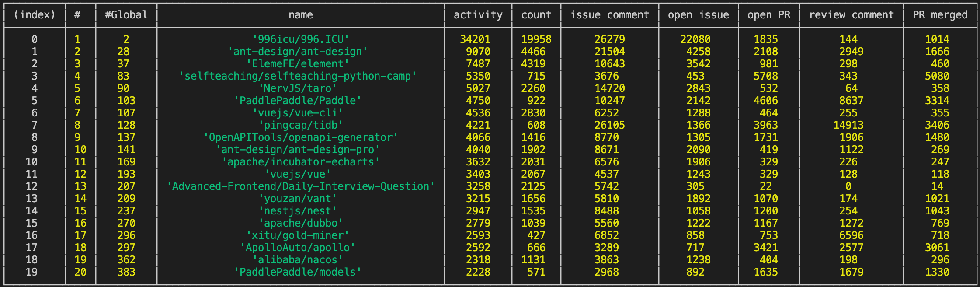This screenshot has height=287, width=980.
Task: Click review comment value 2949 for ant-design
Action: click(851, 52)
